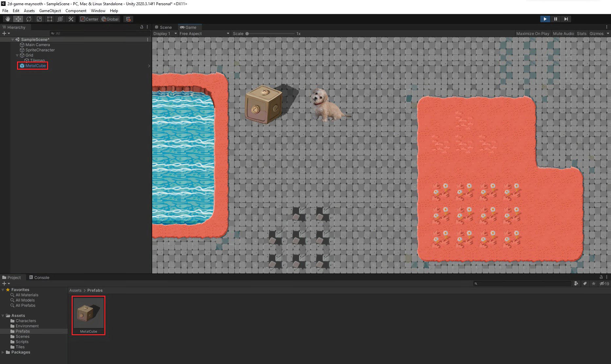Collapse the Favorites section

pos(3,290)
